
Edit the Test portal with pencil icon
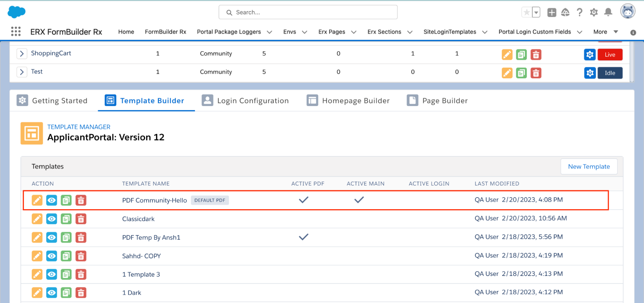pyautogui.click(x=507, y=73)
